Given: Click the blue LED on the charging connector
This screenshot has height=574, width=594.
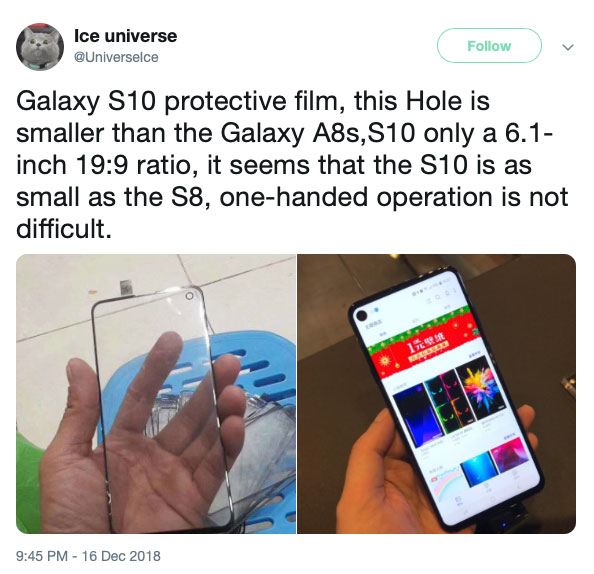Looking at the screenshot, I should 503,524.
